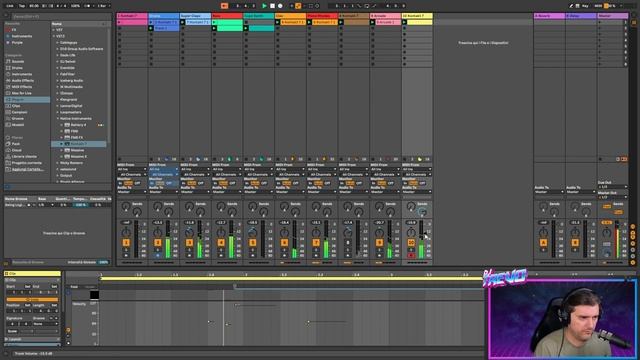Toggle track 1 activator button

point(126,242)
